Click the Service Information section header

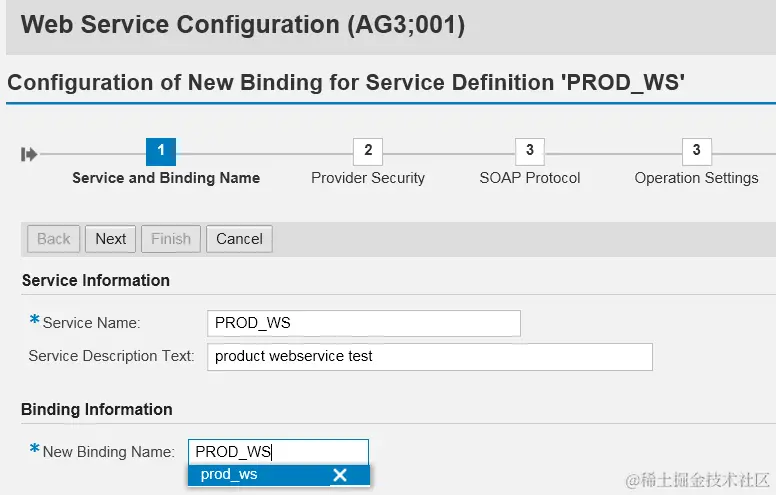[96, 281]
